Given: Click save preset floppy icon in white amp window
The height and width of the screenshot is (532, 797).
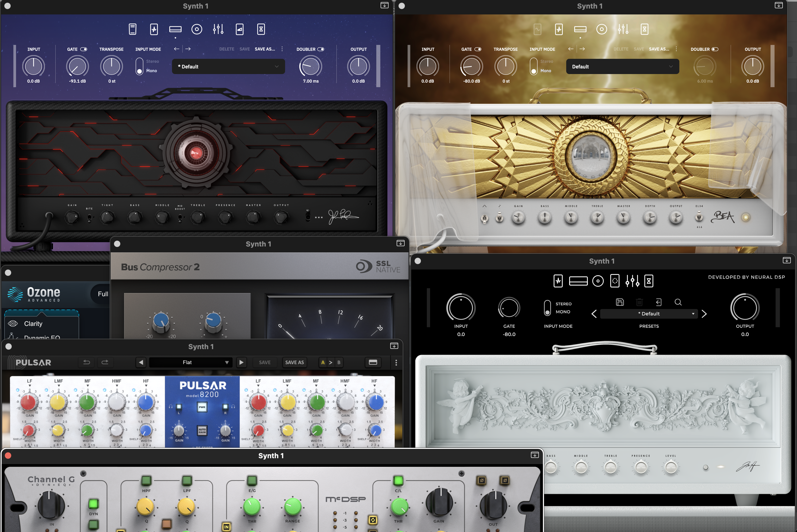Looking at the screenshot, I should click(620, 302).
